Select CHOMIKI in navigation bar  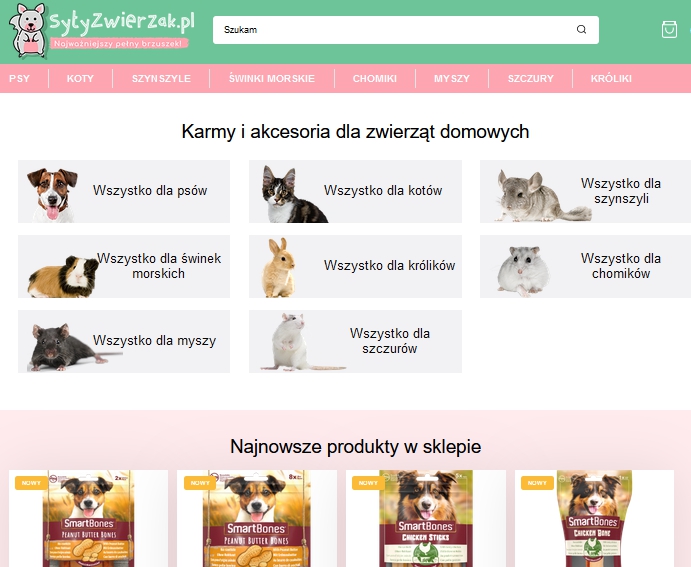point(375,78)
